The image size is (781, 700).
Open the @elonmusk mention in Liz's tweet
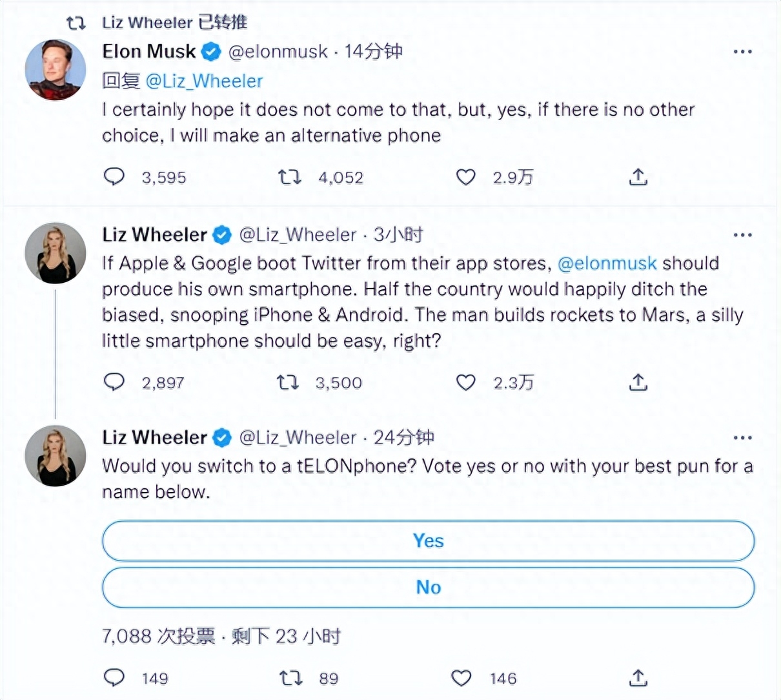(607, 263)
